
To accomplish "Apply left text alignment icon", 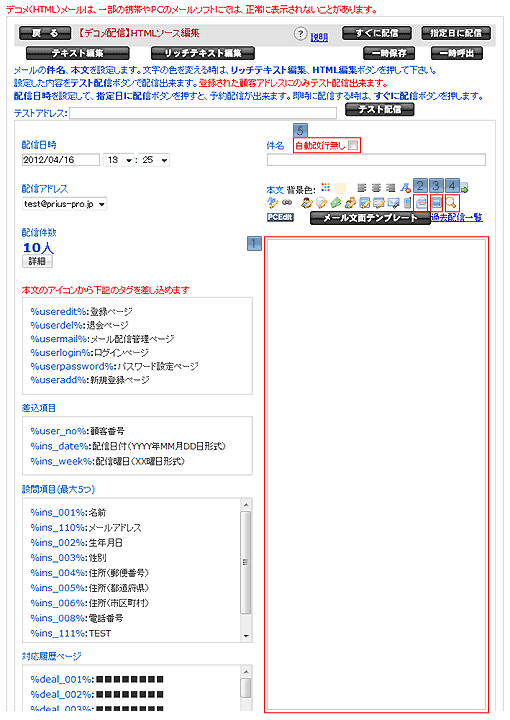I will pos(362,187).
